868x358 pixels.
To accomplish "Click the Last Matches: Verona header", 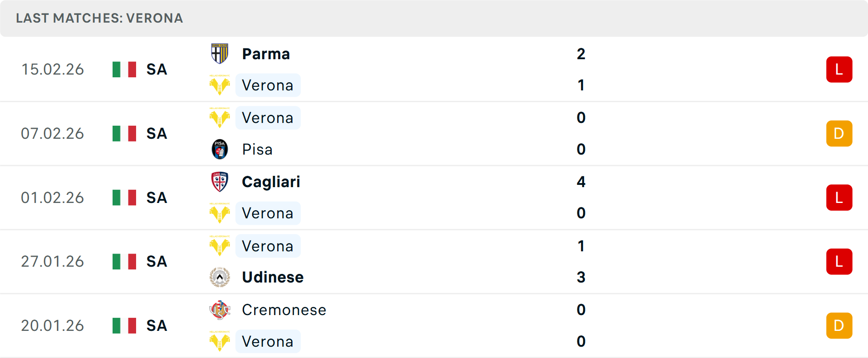I will 99,18.
